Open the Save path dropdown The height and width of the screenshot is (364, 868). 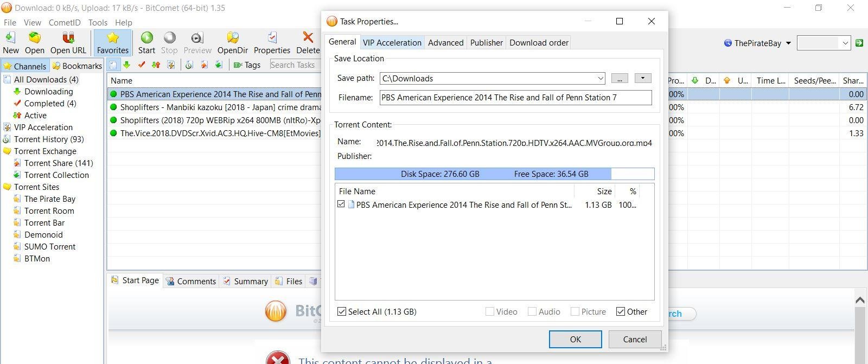click(x=600, y=79)
